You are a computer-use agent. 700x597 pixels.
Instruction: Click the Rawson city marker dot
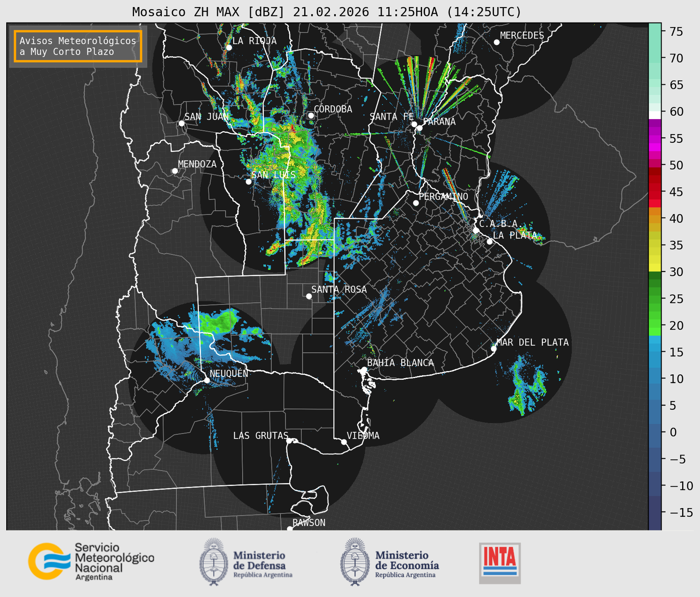coord(290,528)
